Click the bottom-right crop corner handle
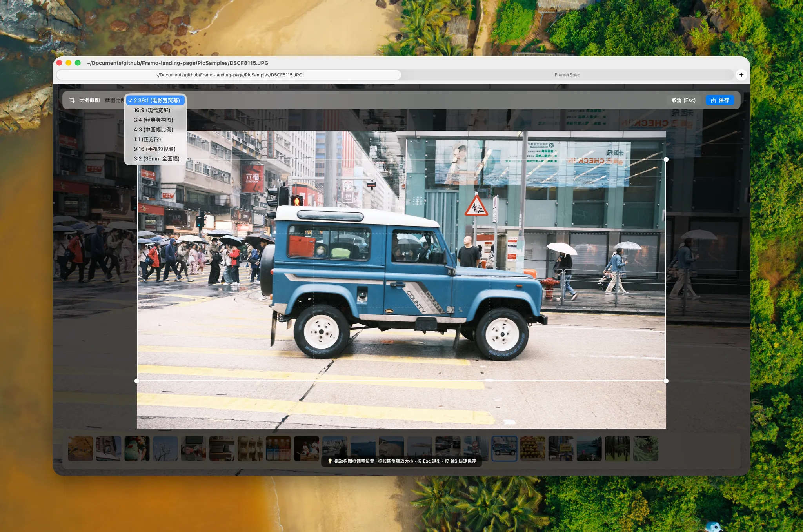 (x=666, y=381)
